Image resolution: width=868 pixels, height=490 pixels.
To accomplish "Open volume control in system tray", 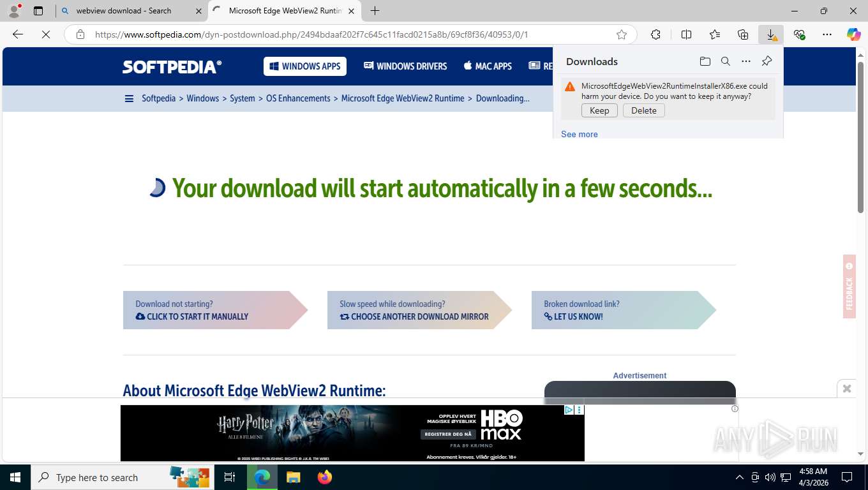I will (x=770, y=477).
